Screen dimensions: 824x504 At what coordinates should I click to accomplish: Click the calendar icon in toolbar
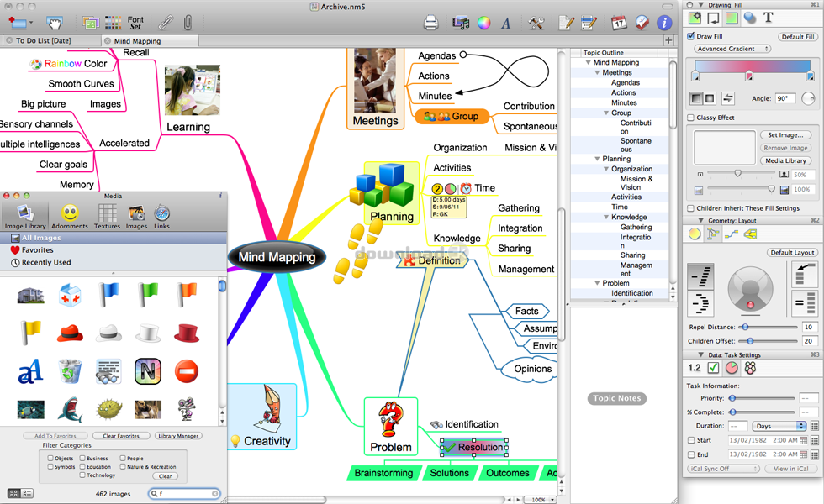618,23
